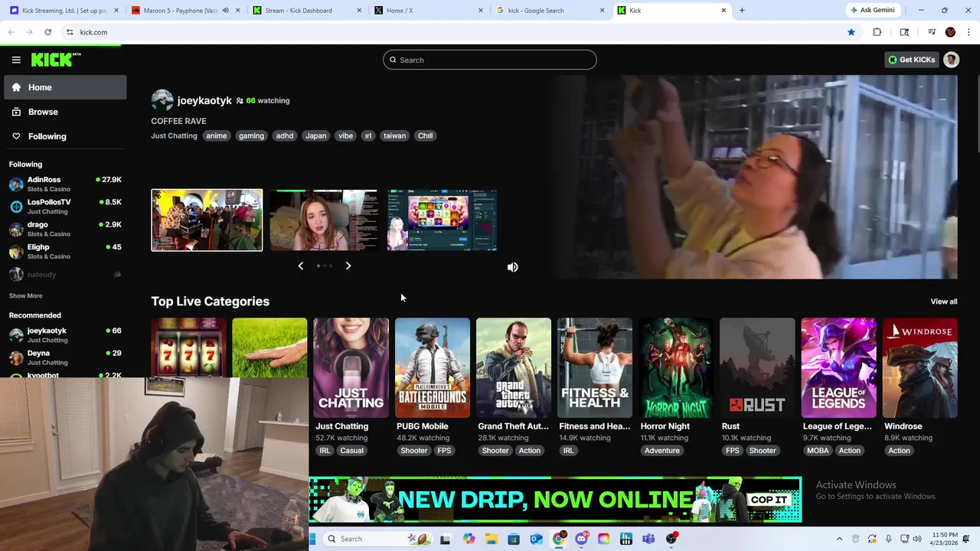Open the League of Legends category card
This screenshot has height=551, width=980.
838,368
